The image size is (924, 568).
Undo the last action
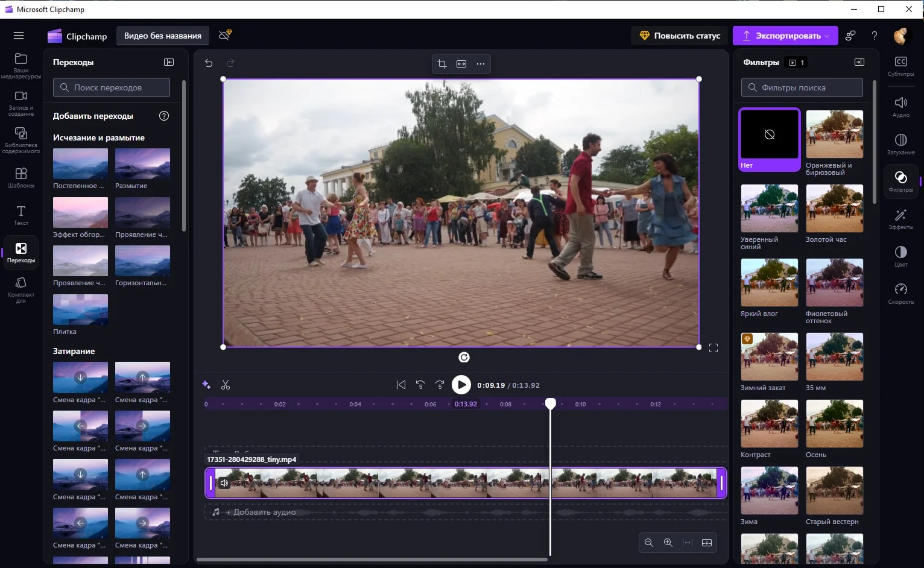tap(209, 63)
